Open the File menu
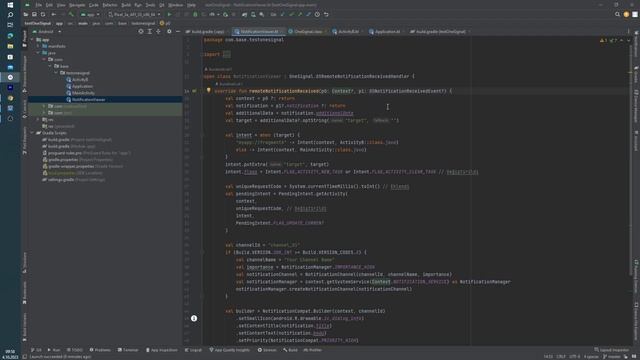The width and height of the screenshot is (640, 360). pos(38,5)
